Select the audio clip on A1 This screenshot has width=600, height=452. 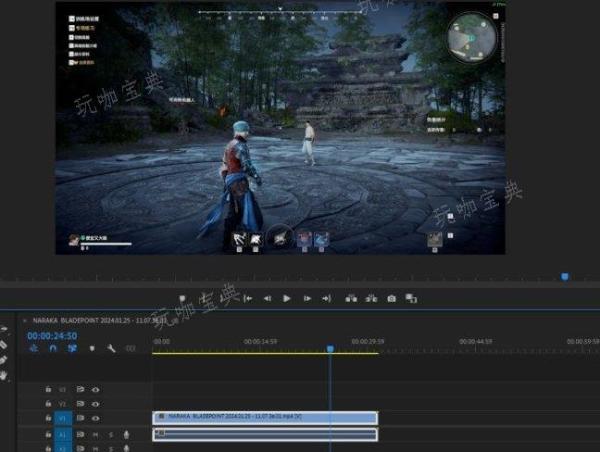[x=265, y=434]
